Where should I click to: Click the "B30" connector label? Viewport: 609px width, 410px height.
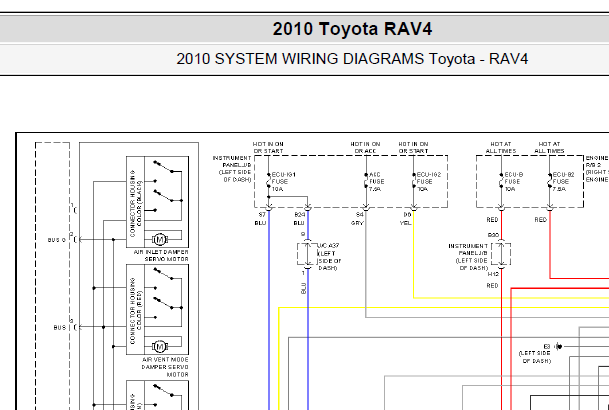[x=493, y=235]
